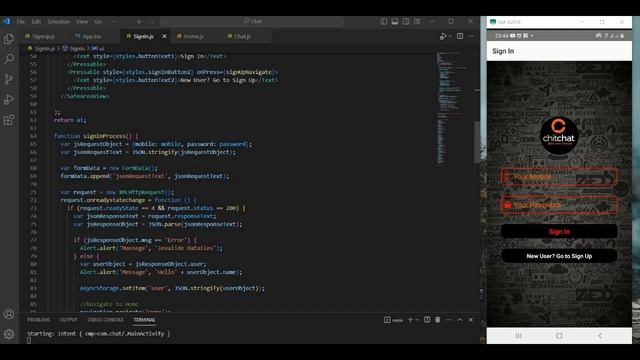Screen dimensions: 640x360
Task: Click the ui breadcrumb item
Action: coord(98,48)
